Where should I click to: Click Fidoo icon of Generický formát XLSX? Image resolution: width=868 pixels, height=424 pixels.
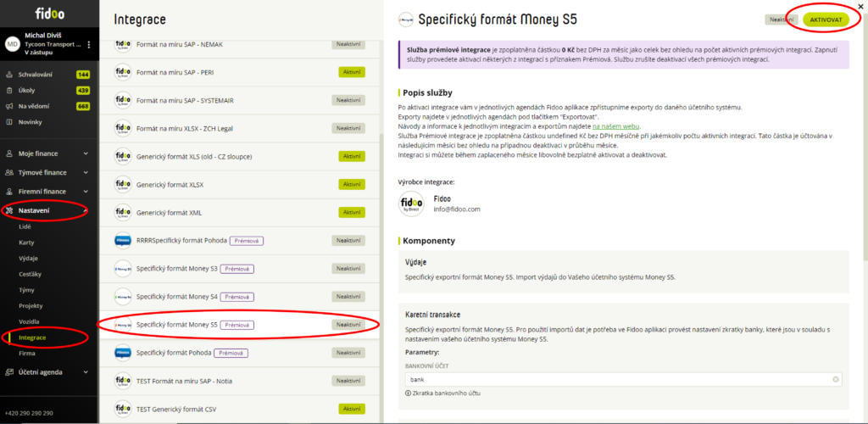[123, 184]
